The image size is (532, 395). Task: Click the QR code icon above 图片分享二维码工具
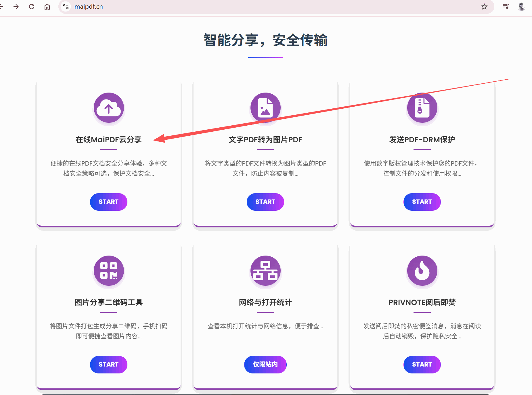pyautogui.click(x=108, y=271)
